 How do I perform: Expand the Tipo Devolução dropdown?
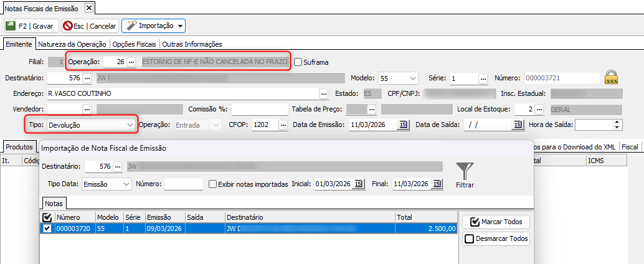(130, 125)
